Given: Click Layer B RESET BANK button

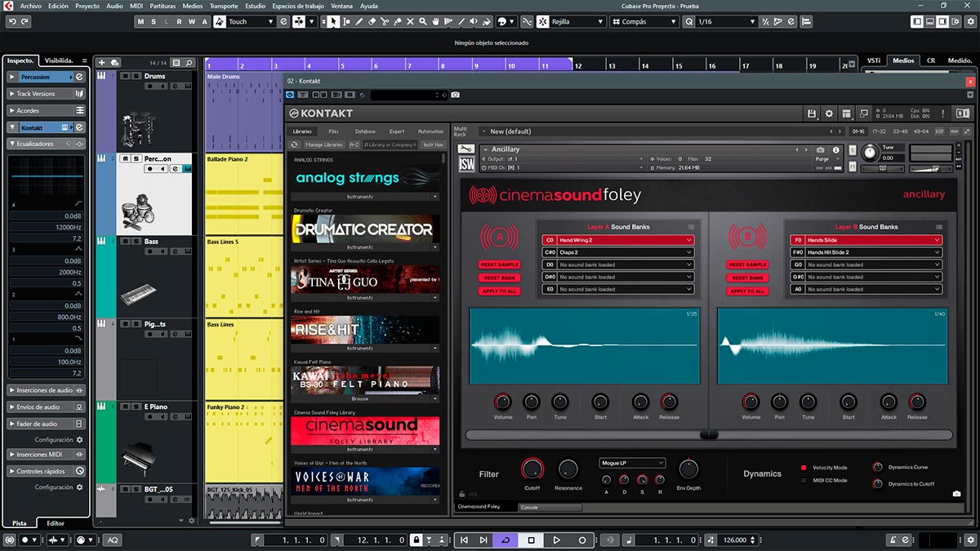Looking at the screenshot, I should [x=747, y=278].
